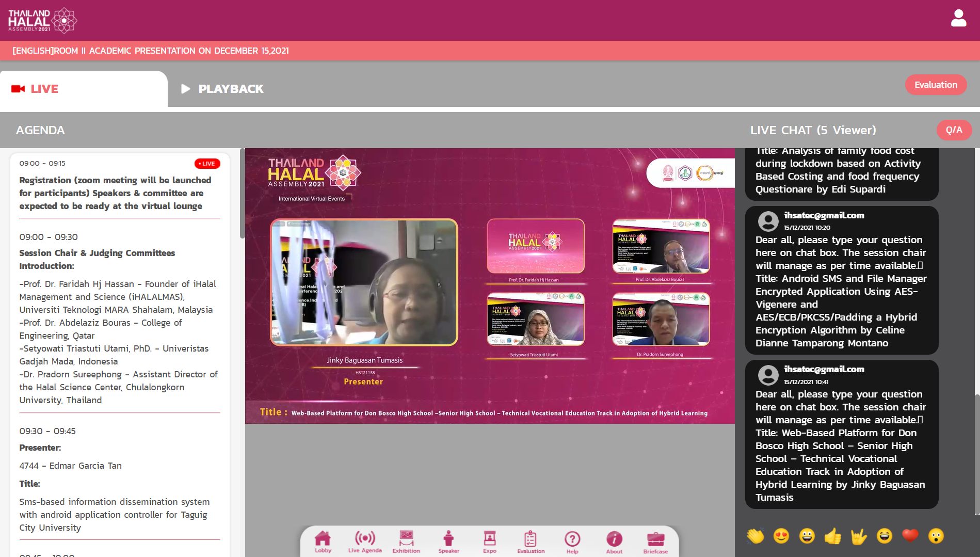This screenshot has width=980, height=557.
Task: Click the Prof. Dr. Abdelaziz Bouras video thumbnail
Action: (661, 246)
